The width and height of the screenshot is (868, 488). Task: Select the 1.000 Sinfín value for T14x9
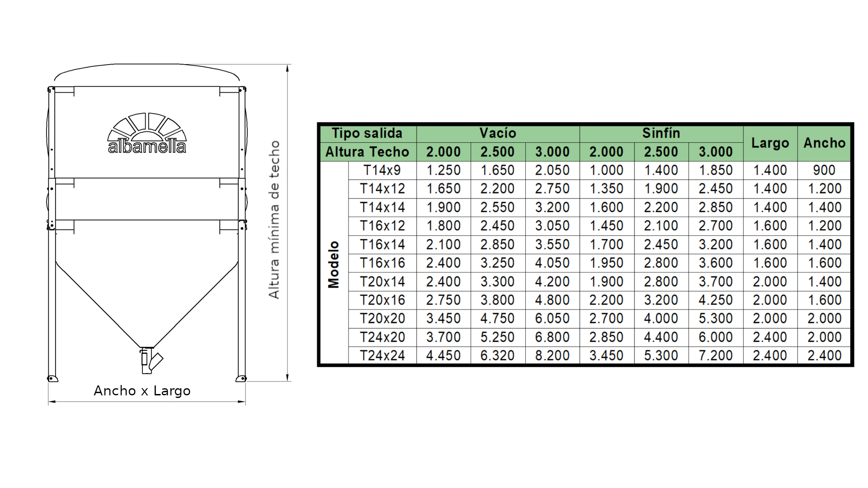pos(607,170)
